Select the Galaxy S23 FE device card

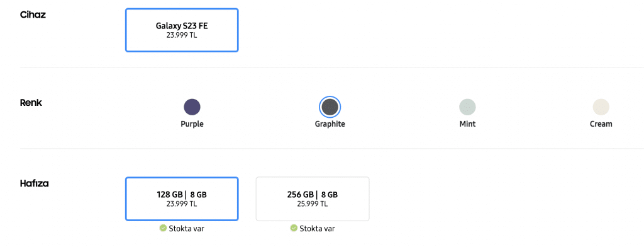[x=182, y=30]
